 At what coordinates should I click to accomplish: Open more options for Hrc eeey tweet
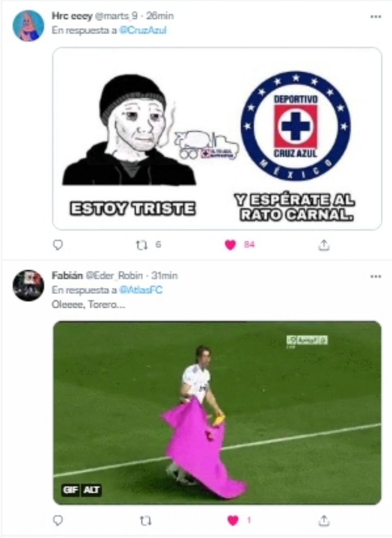[x=376, y=16]
